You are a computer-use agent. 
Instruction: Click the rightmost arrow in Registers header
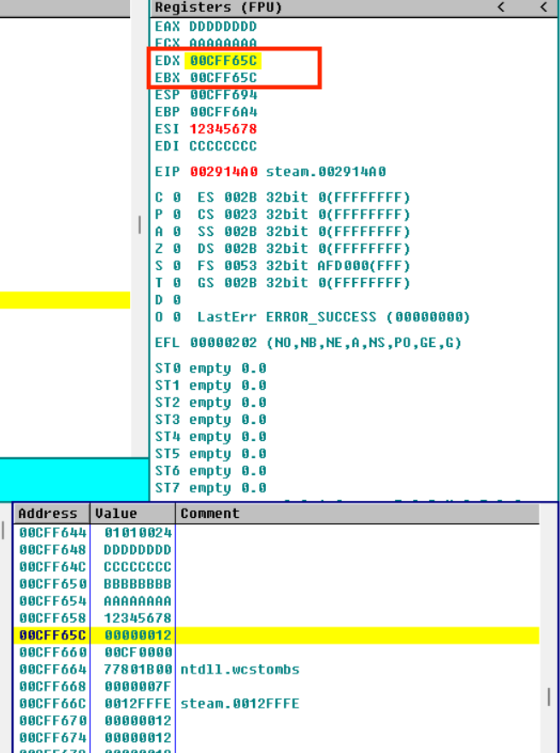pyautogui.click(x=543, y=8)
